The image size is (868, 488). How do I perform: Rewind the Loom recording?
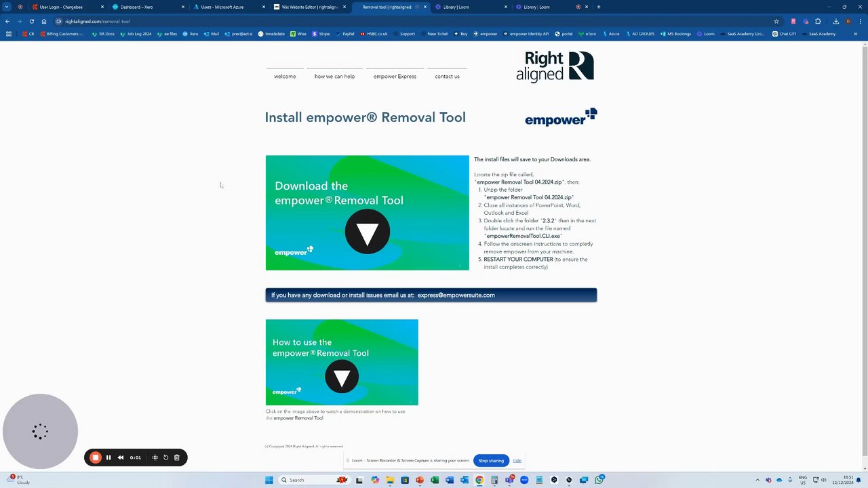pyautogui.click(x=121, y=457)
